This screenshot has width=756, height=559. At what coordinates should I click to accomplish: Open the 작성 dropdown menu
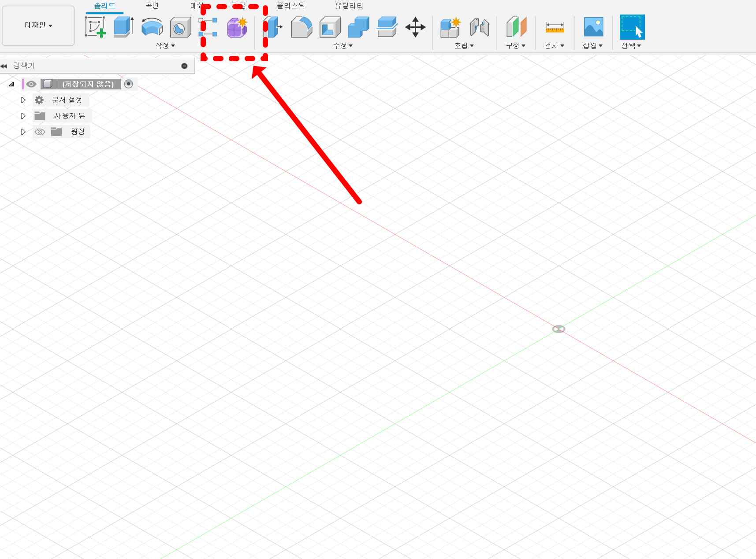[x=165, y=45]
